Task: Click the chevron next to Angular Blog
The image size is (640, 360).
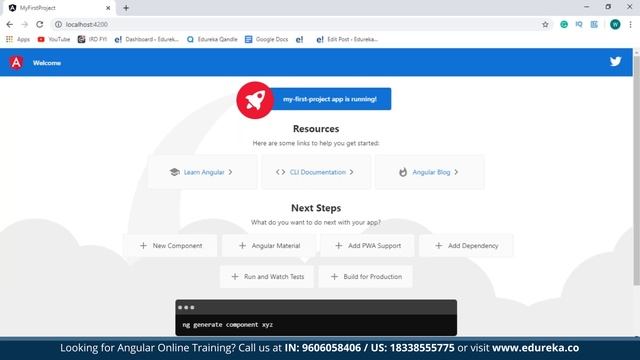Action: tap(456, 172)
